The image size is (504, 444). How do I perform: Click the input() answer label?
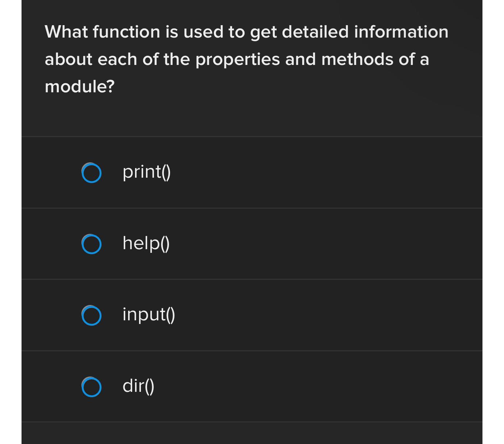(x=149, y=314)
